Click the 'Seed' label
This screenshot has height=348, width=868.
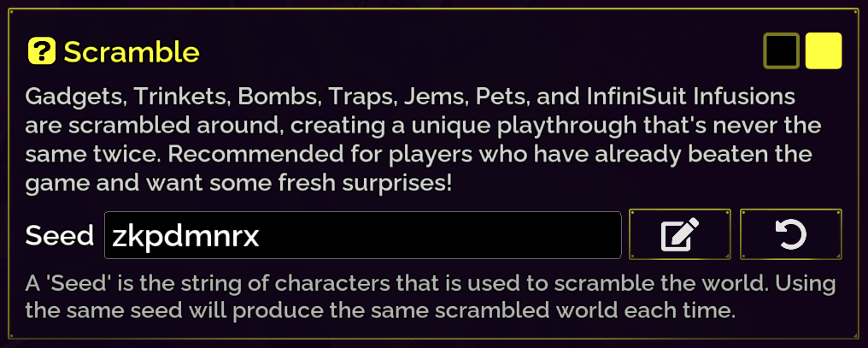59,235
